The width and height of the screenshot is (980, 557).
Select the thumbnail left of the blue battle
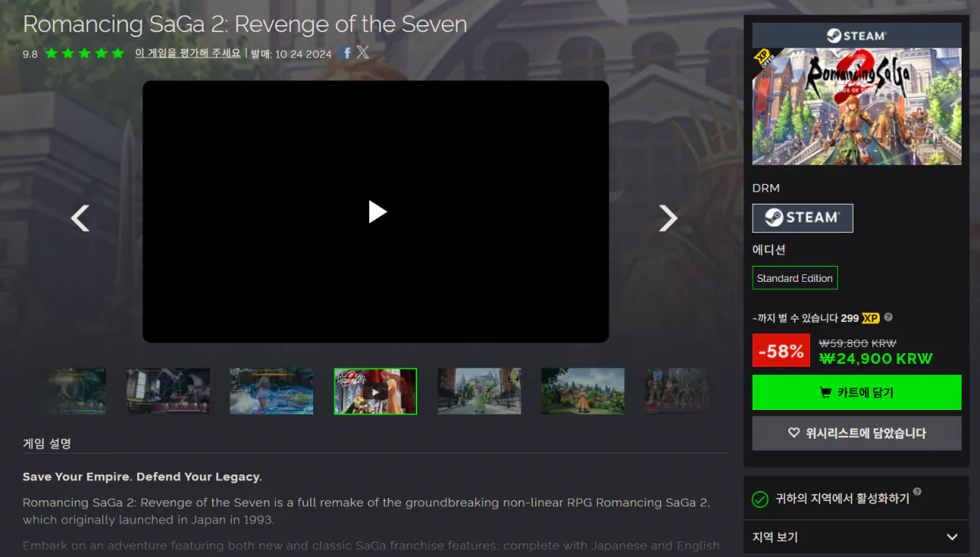pos(168,392)
